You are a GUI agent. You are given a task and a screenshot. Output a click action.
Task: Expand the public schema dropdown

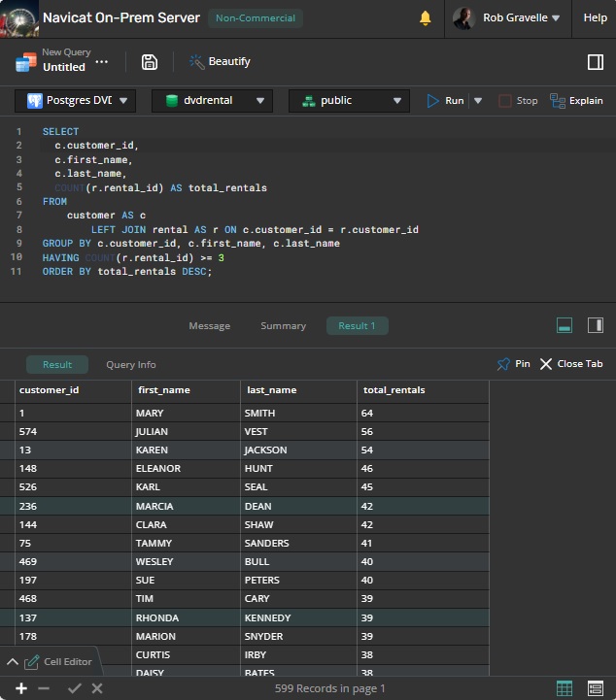tap(350, 101)
